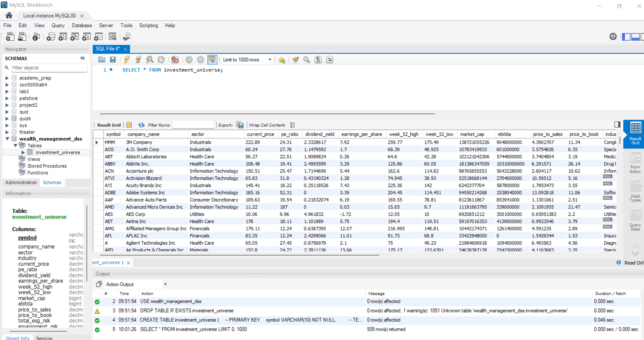The height and width of the screenshot is (340, 644).
Task: Toggle invisible characters pilcrow button
Action: tap(318, 60)
